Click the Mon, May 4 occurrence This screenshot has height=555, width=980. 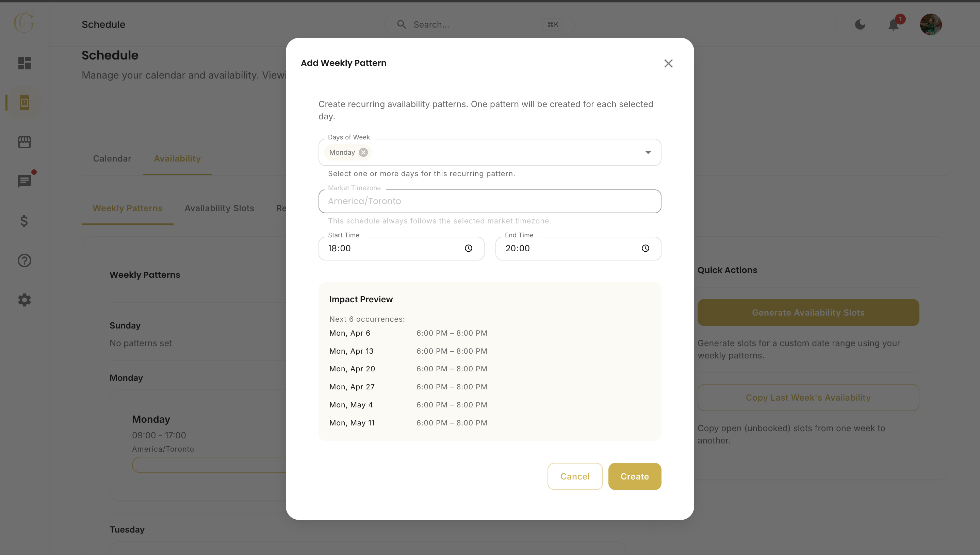coord(351,405)
